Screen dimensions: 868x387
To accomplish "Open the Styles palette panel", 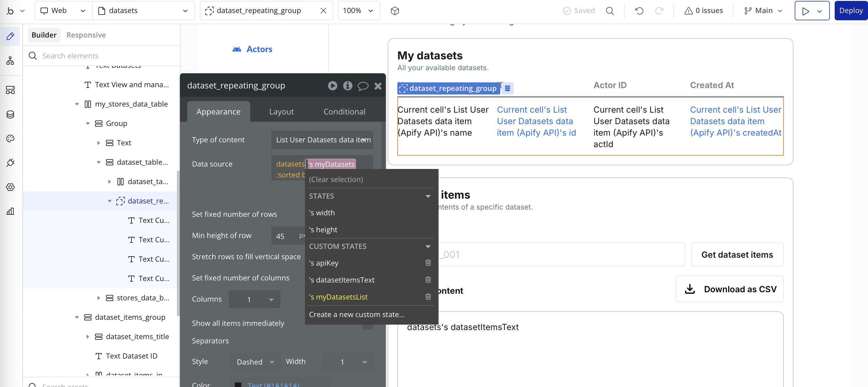I will 10,138.
